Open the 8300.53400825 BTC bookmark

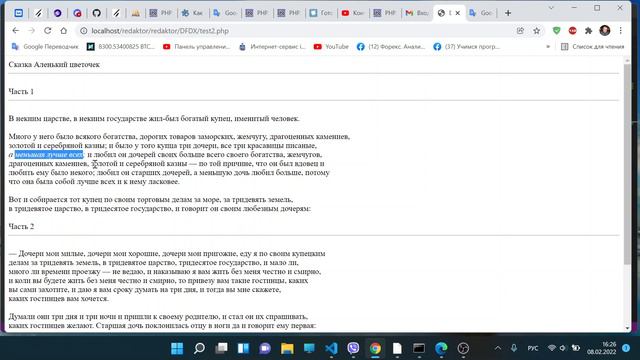click(121, 47)
